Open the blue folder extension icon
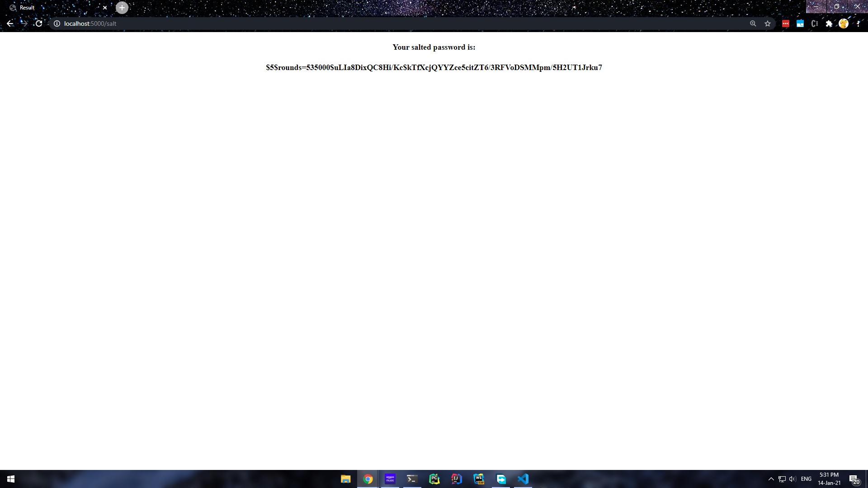The image size is (868, 488). coord(800,23)
